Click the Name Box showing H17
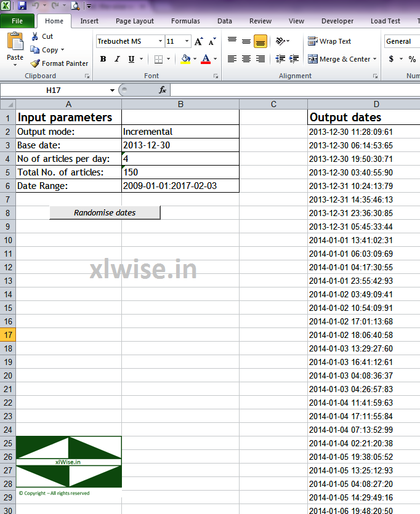Screen dimensions: 420x514 [54, 90]
